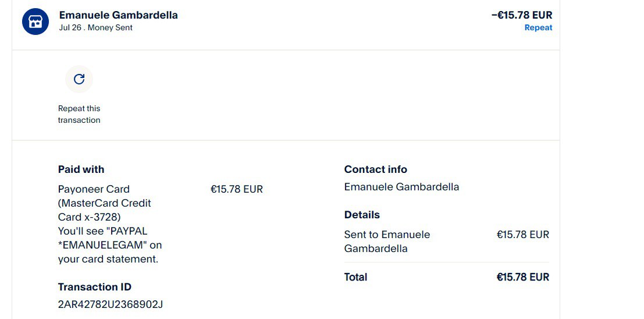Click the blue Repeat link
The image size is (644, 319).
[x=538, y=27]
